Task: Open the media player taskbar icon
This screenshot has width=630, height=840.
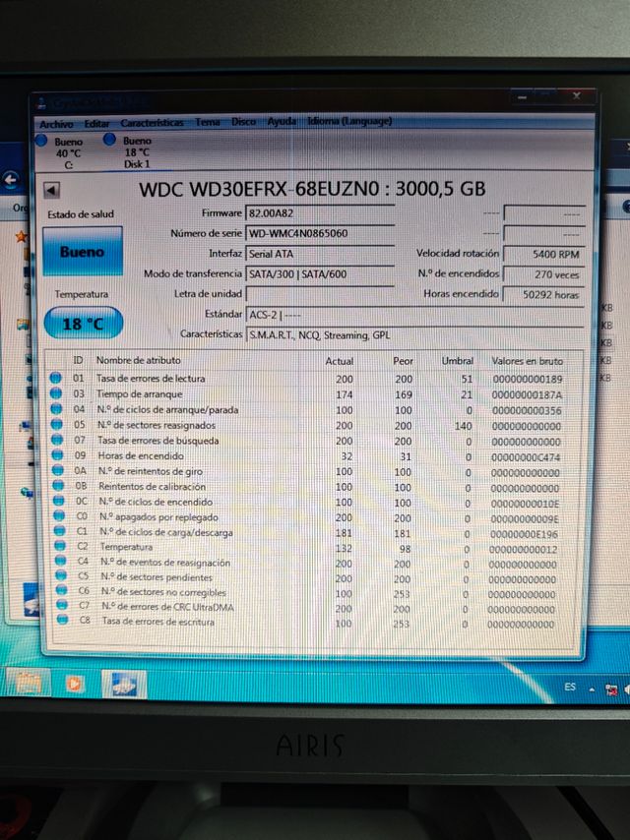Action: 75,683
